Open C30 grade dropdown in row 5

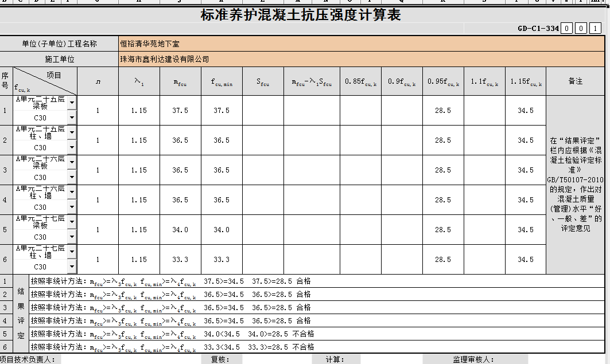(x=72, y=237)
